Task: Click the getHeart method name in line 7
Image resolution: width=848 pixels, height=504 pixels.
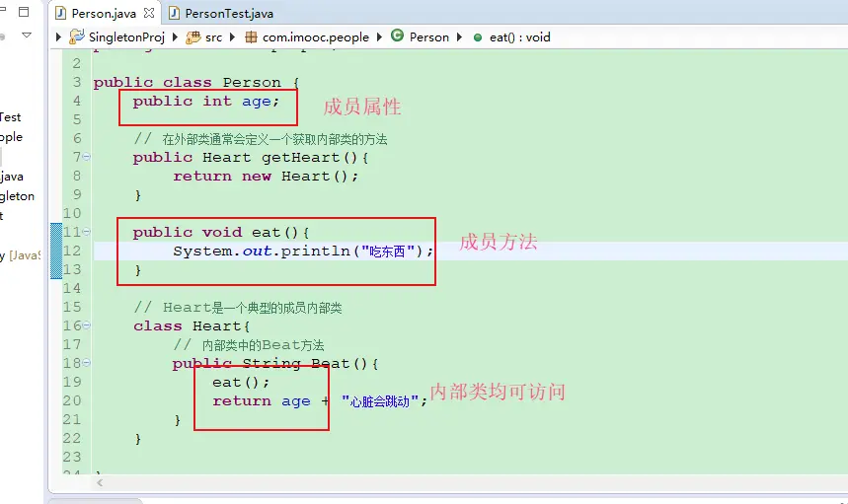Action: click(301, 158)
